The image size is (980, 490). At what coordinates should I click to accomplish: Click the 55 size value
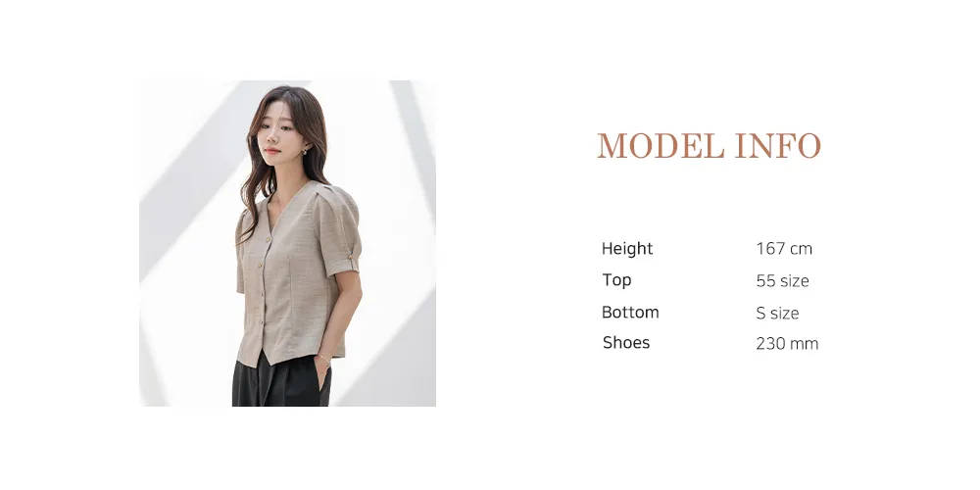[x=782, y=281]
